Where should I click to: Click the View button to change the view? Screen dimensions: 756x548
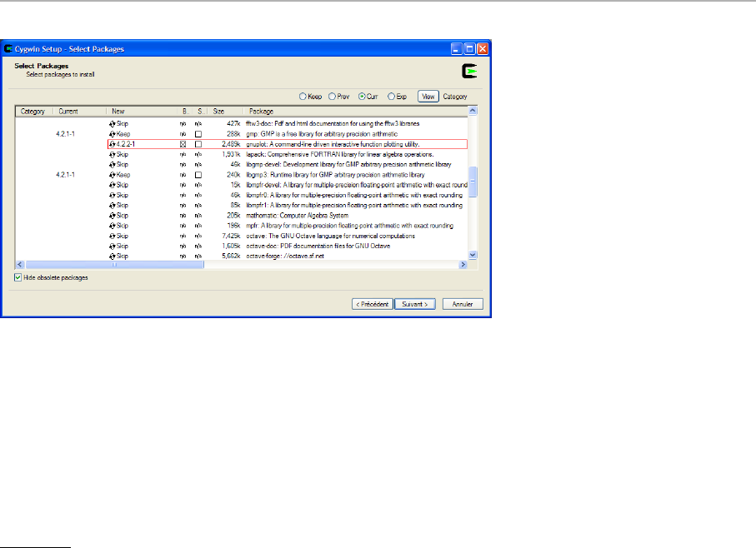[x=428, y=97]
